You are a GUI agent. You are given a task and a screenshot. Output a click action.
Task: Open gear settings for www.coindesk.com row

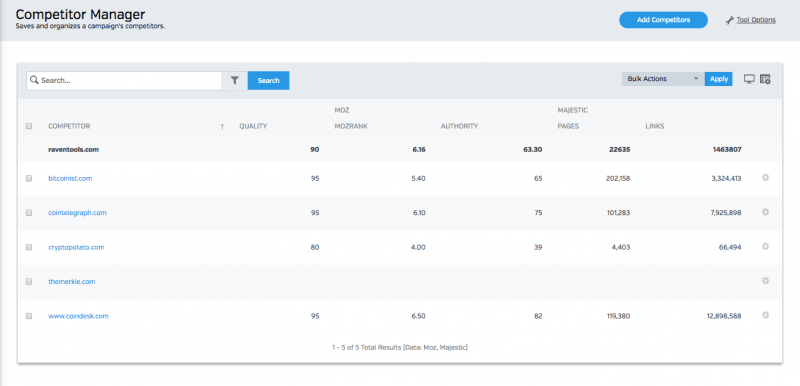[x=765, y=315]
